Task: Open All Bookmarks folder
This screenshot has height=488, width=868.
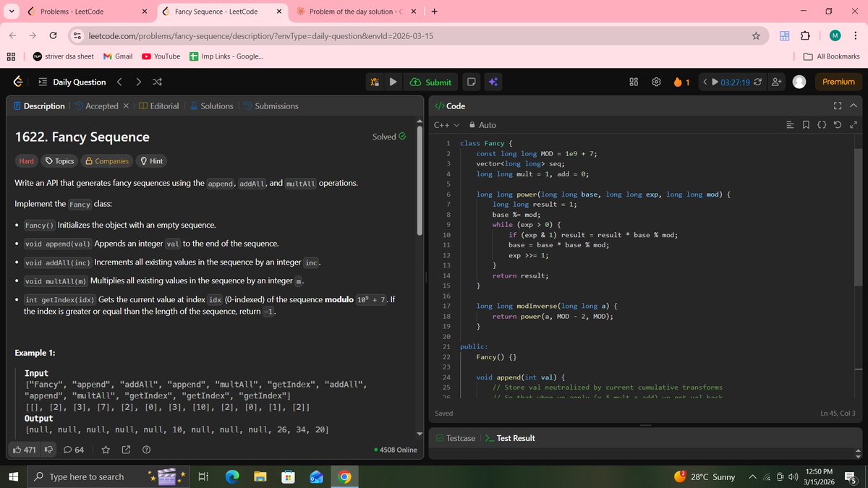Action: coord(832,56)
